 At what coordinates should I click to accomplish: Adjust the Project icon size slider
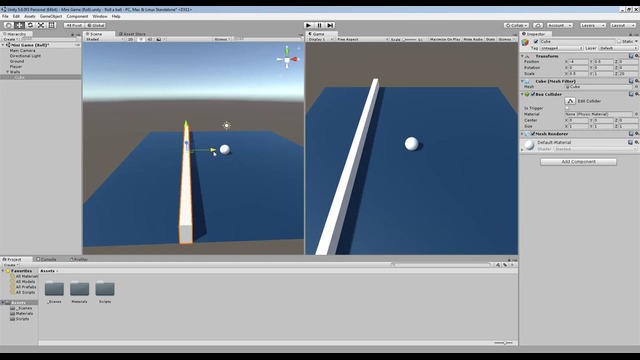[503, 343]
